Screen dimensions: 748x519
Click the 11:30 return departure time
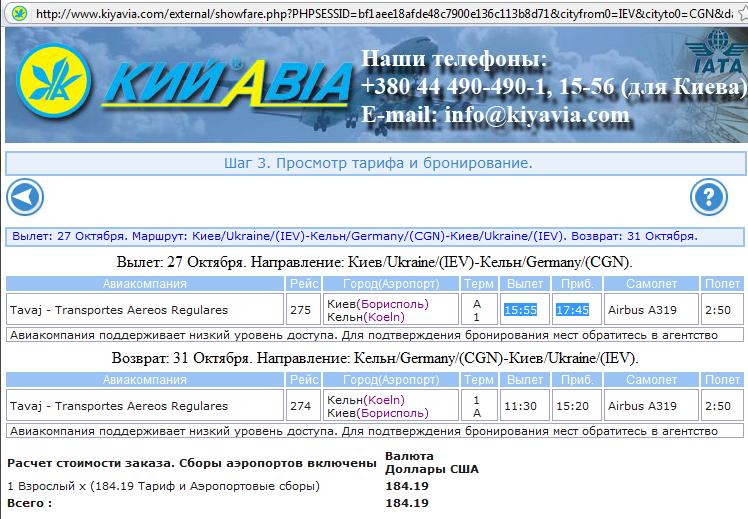click(x=521, y=406)
